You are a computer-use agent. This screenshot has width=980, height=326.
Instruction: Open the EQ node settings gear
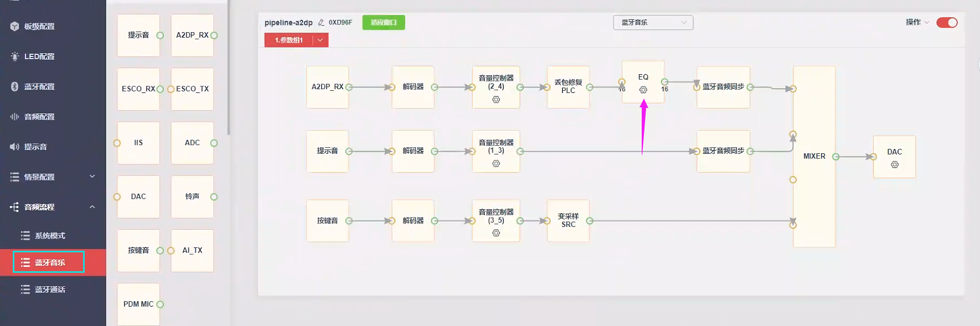(x=643, y=90)
